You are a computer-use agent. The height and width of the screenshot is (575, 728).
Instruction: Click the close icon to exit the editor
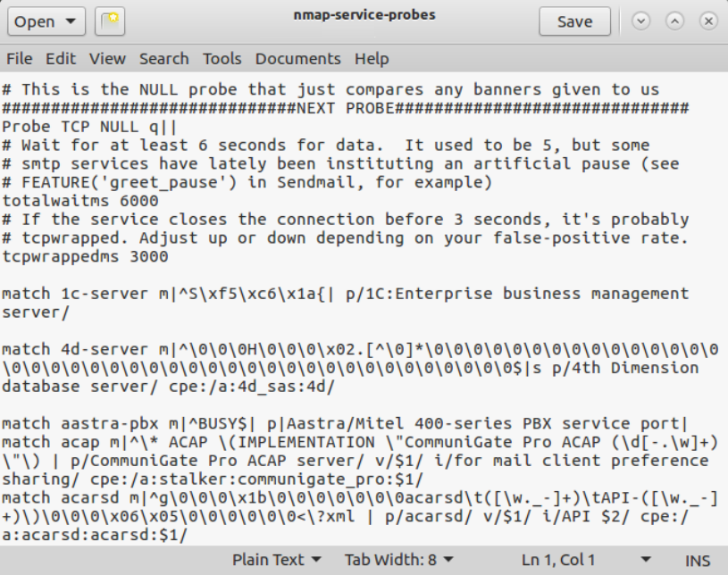pyautogui.click(x=707, y=21)
